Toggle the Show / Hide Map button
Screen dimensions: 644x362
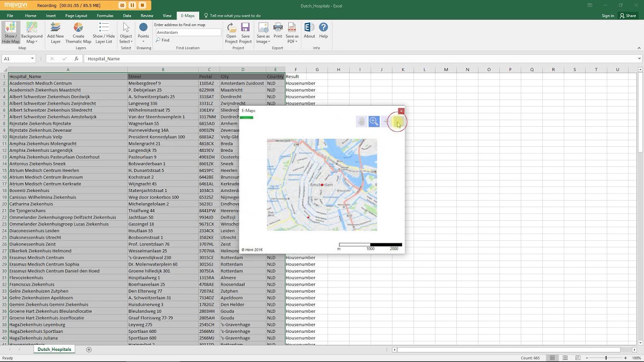(11, 33)
